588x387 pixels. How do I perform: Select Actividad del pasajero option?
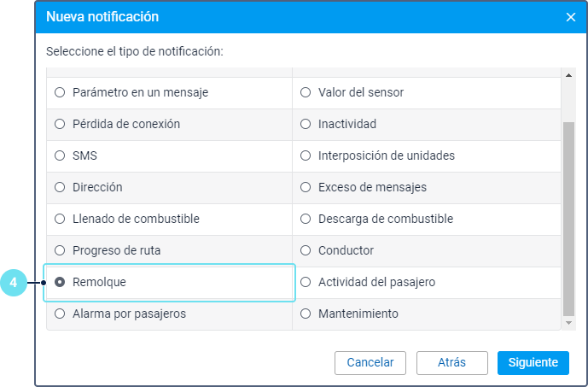pos(306,282)
